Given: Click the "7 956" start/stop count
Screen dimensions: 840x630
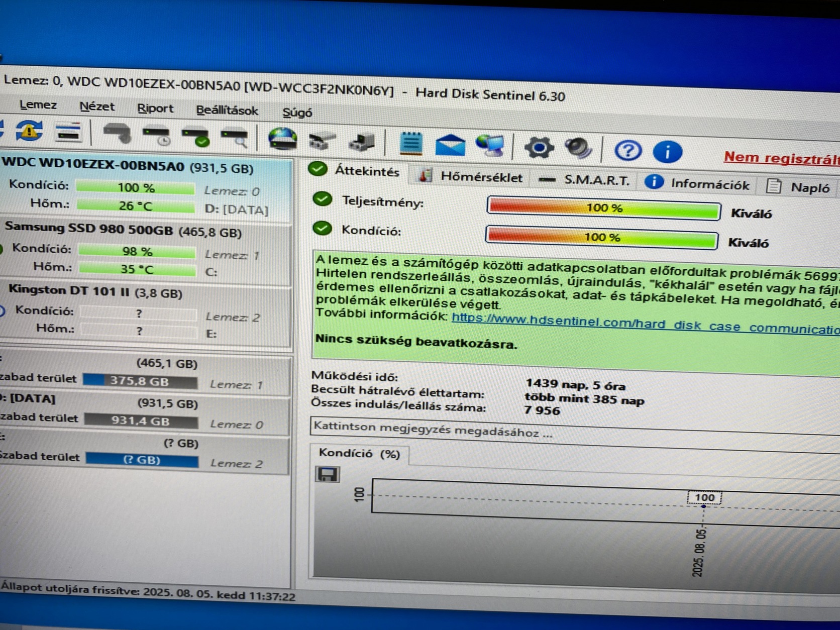Looking at the screenshot, I should (x=542, y=410).
